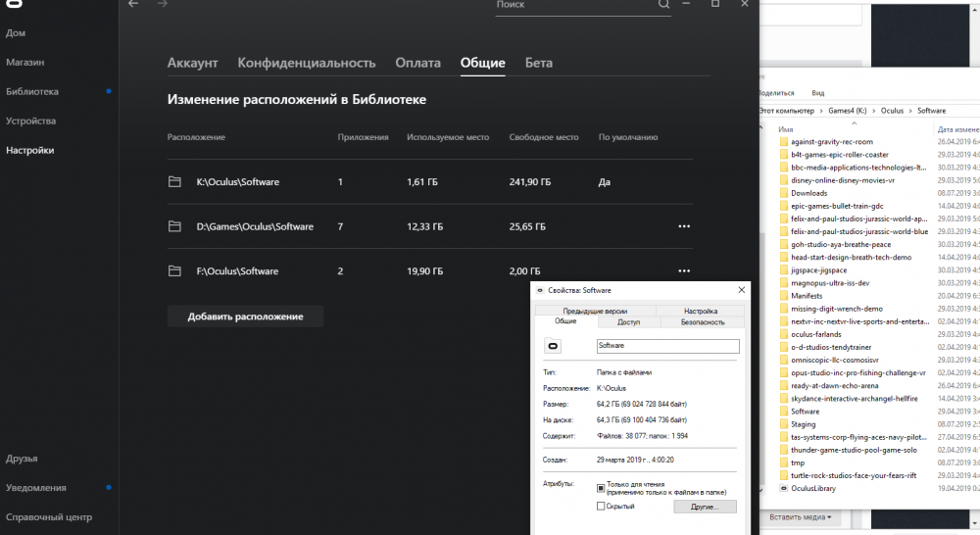Expand the insert media dropdown
Screen dimensions: 980x535
801,516
